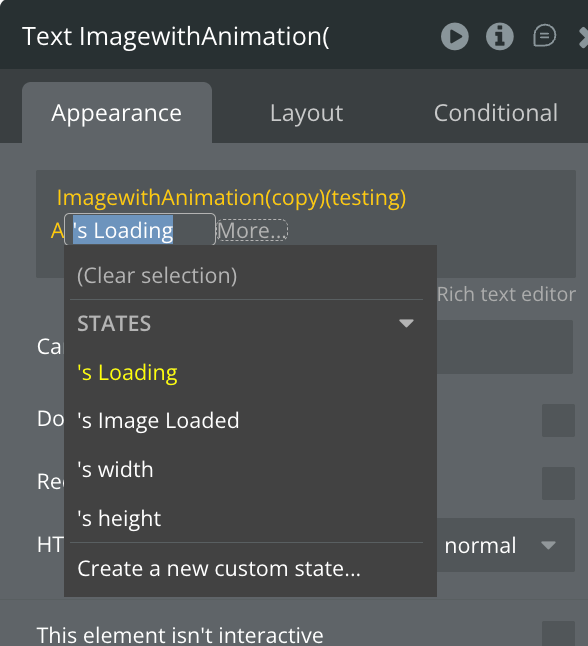The height and width of the screenshot is (646, 588).
Task: Open the element info icon
Action: 499,37
